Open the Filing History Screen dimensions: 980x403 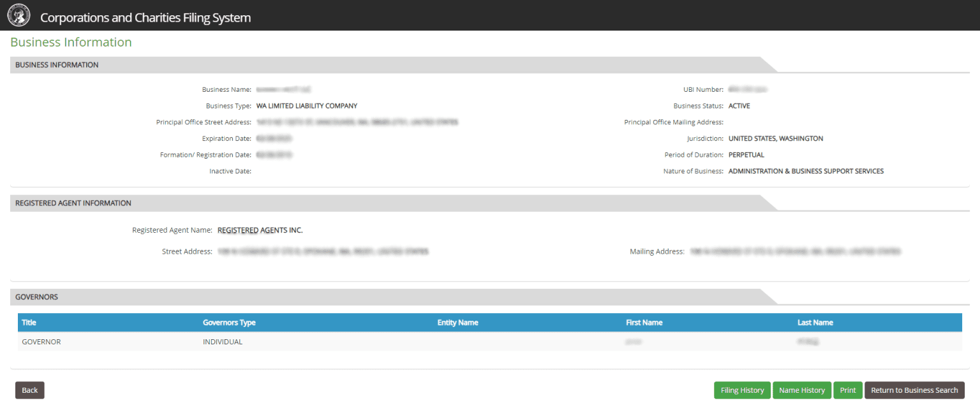pyautogui.click(x=742, y=390)
